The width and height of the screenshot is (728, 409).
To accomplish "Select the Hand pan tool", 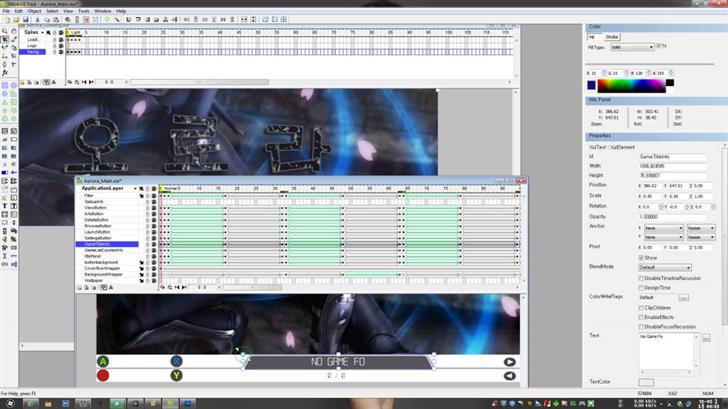I will click(x=13, y=31).
